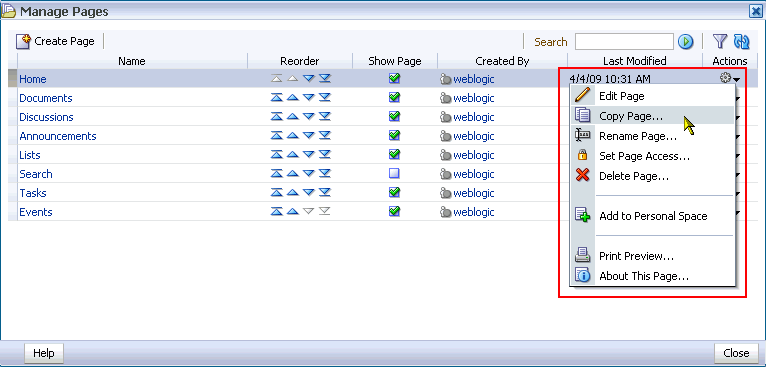Open the Discussions page link
This screenshot has width=766, height=378.
tap(46, 117)
